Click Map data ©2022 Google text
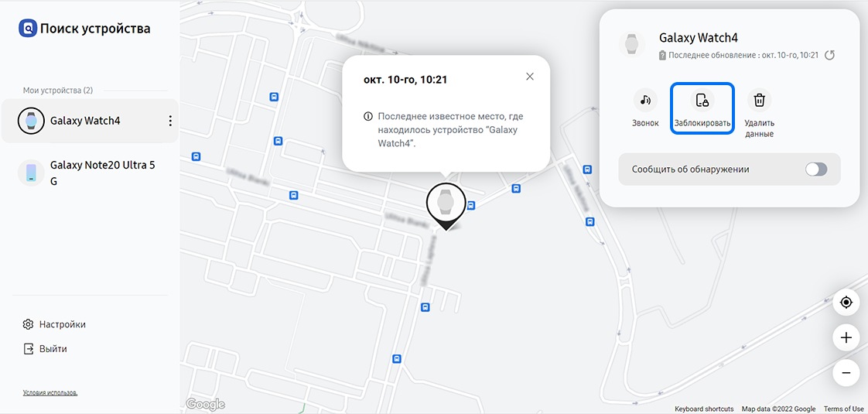 coord(778,409)
